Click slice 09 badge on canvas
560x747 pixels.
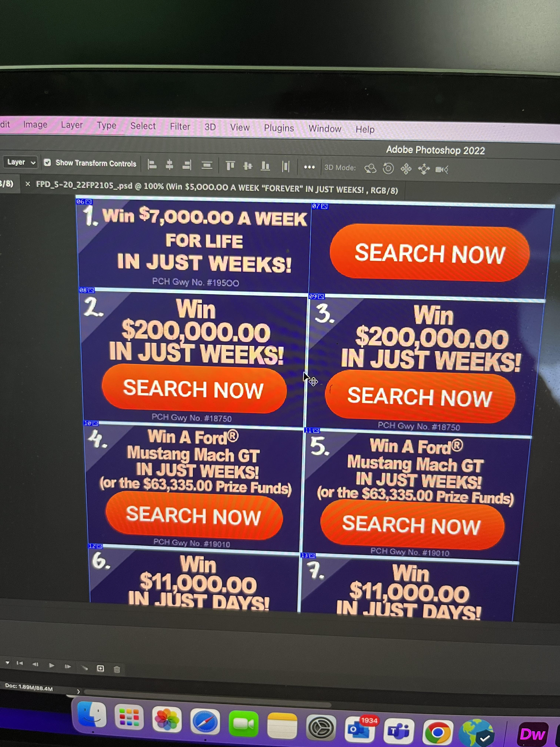[x=317, y=296]
